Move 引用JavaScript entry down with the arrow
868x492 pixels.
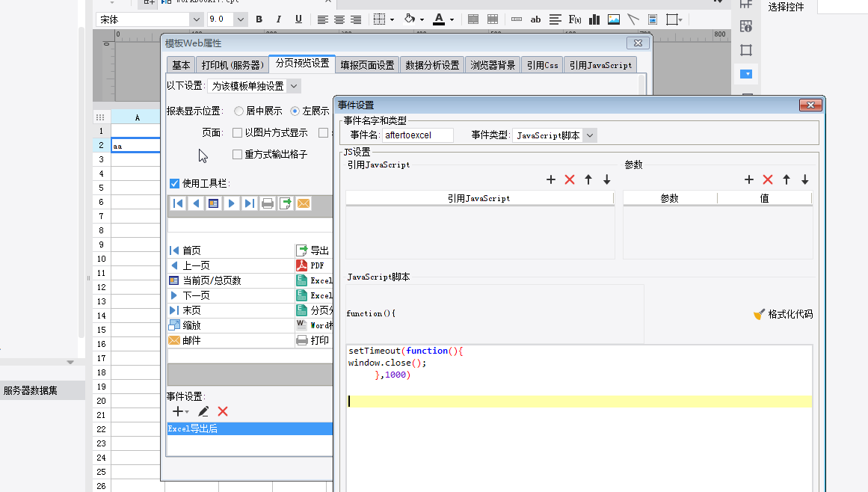[x=607, y=179]
